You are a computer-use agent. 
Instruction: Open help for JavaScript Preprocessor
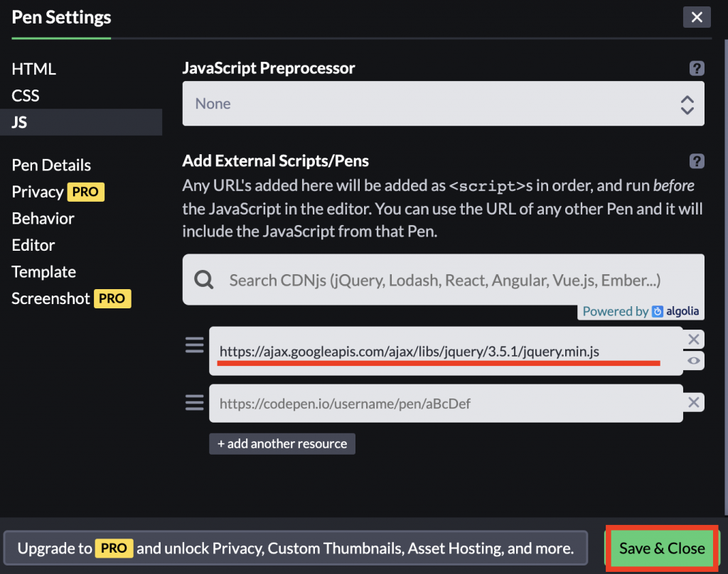click(697, 68)
